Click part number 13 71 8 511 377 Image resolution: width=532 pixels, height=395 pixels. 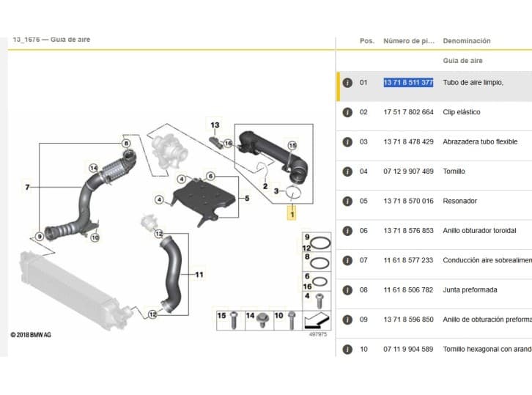pyautogui.click(x=408, y=83)
